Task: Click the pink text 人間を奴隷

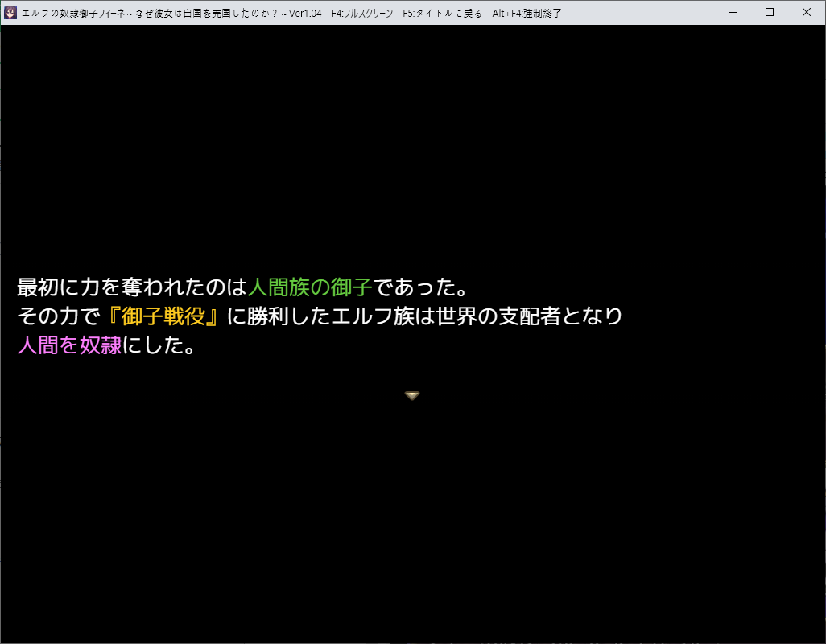Action: click(69, 345)
